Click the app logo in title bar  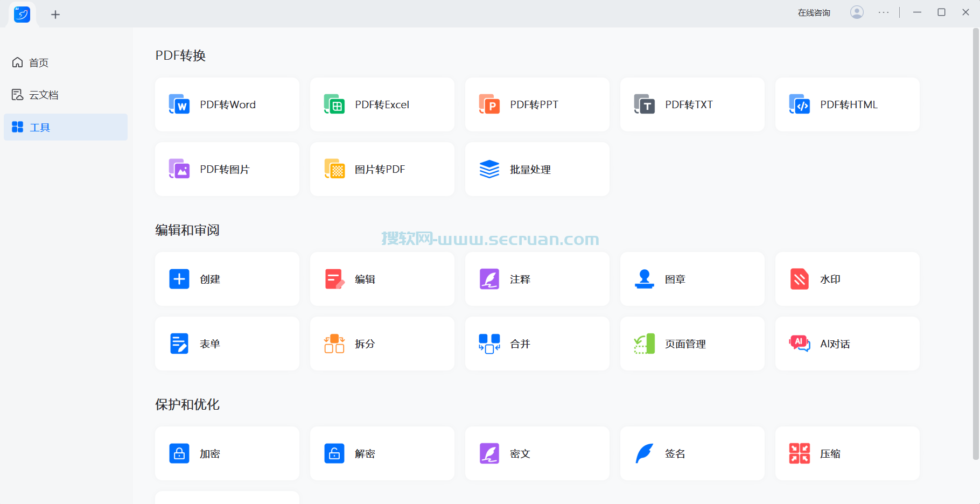pos(22,14)
